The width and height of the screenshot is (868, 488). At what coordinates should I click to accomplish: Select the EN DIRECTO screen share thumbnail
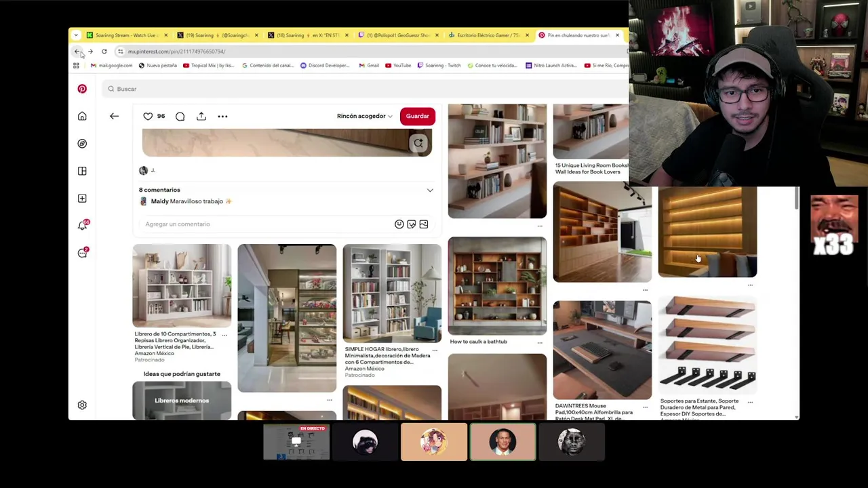pos(296,442)
